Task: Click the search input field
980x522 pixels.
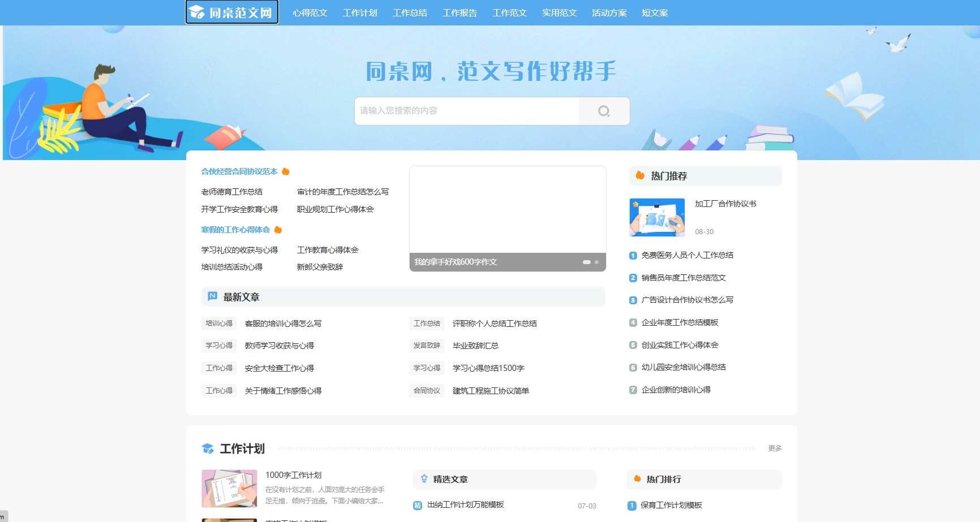Action: point(466,111)
